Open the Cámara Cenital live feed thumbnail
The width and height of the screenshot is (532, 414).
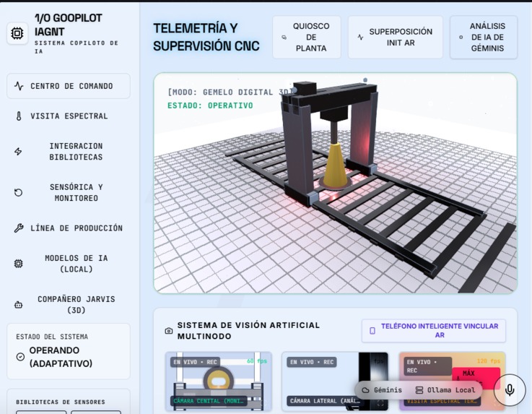(x=219, y=381)
